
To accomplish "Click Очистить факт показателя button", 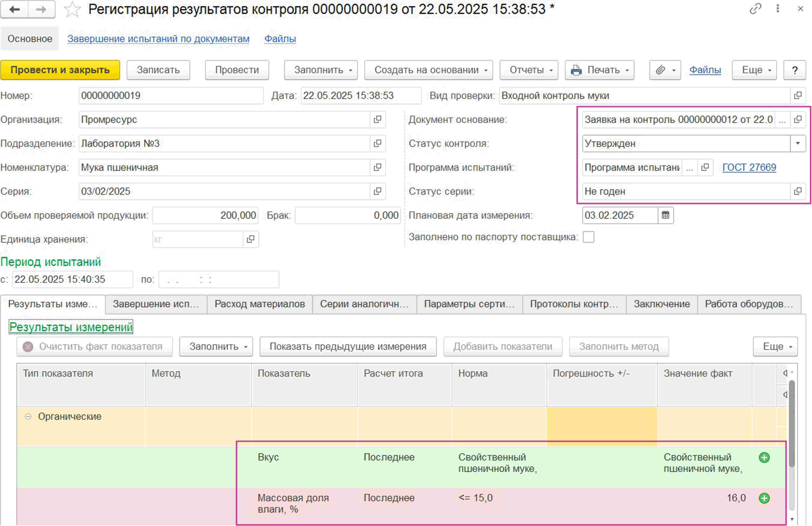I will click(x=94, y=346).
